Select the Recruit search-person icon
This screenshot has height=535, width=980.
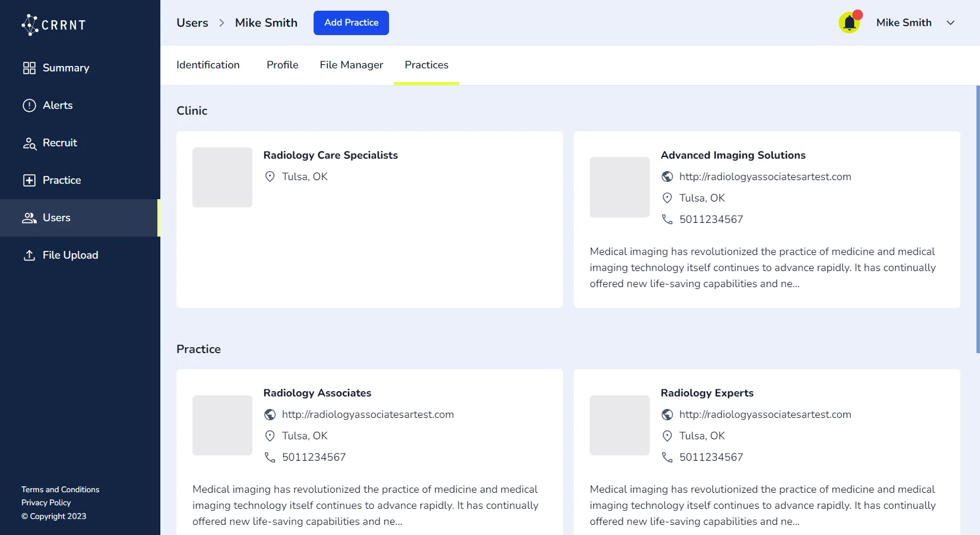click(x=29, y=143)
